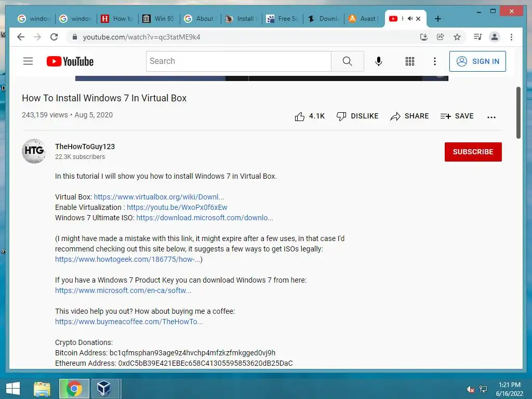
Task: Switch to the 'Avast' tab
Action: coord(365,19)
